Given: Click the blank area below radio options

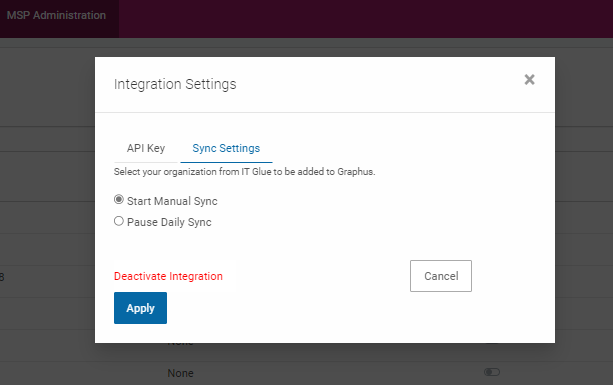Looking at the screenshot, I should coord(324,244).
